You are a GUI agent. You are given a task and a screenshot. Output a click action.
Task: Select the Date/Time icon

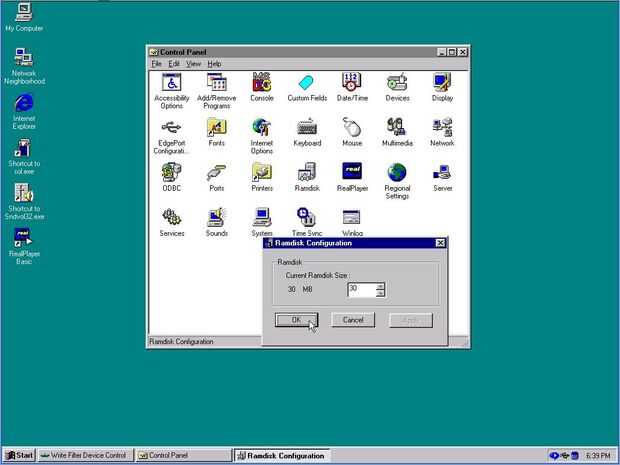(x=352, y=87)
